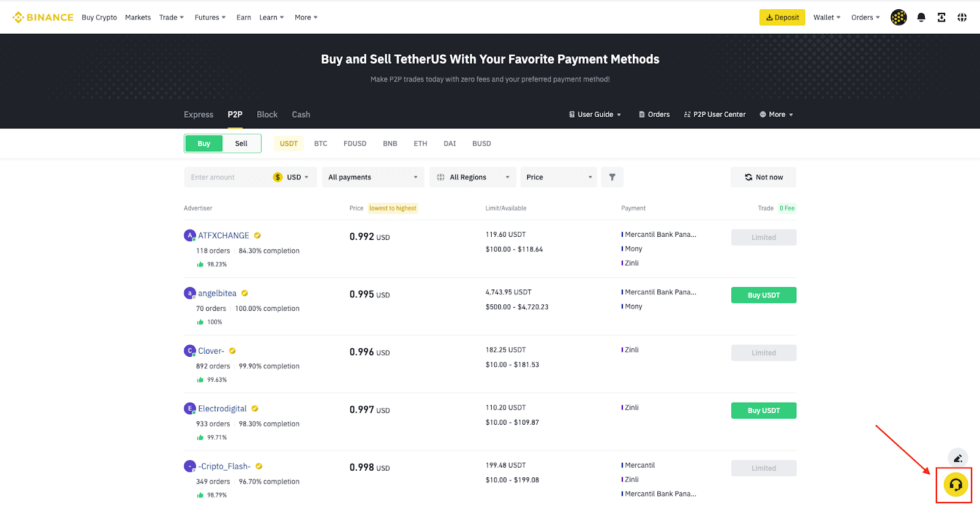Open Buy Crypto link

click(99, 17)
